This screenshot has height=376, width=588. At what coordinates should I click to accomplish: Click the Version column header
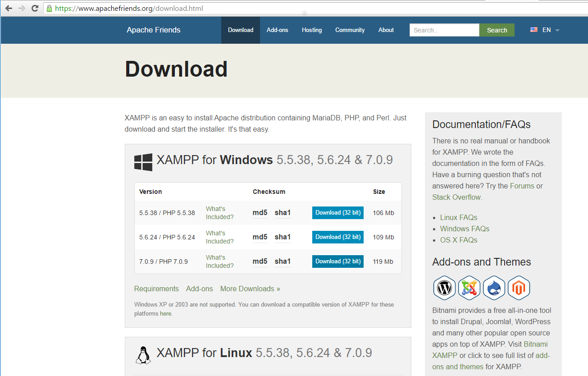point(150,192)
